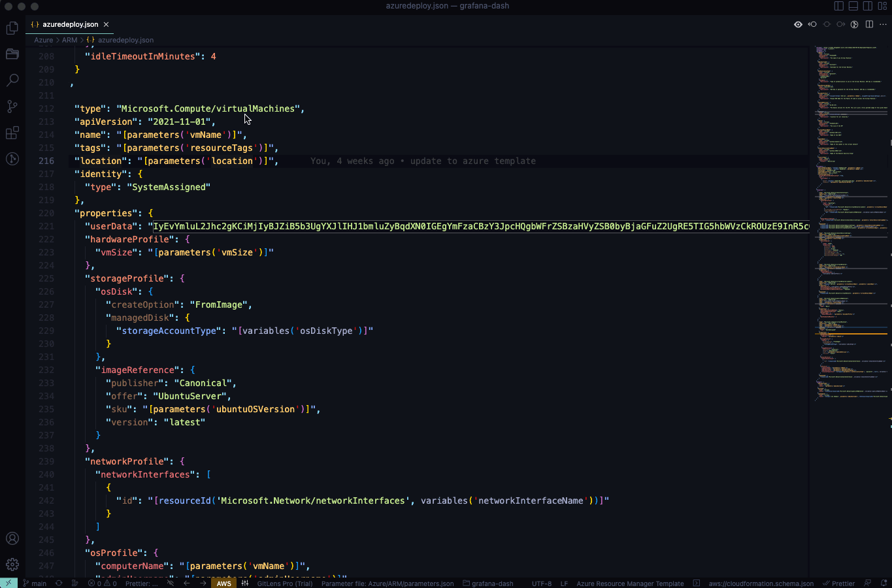Click the "osProfile" key
The image size is (892, 588).
click(x=114, y=553)
